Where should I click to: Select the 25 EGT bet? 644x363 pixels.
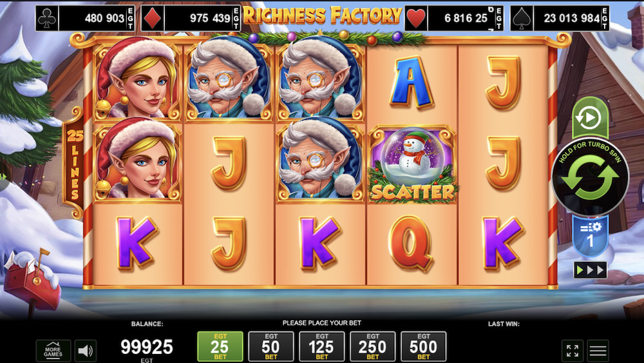coord(220,346)
